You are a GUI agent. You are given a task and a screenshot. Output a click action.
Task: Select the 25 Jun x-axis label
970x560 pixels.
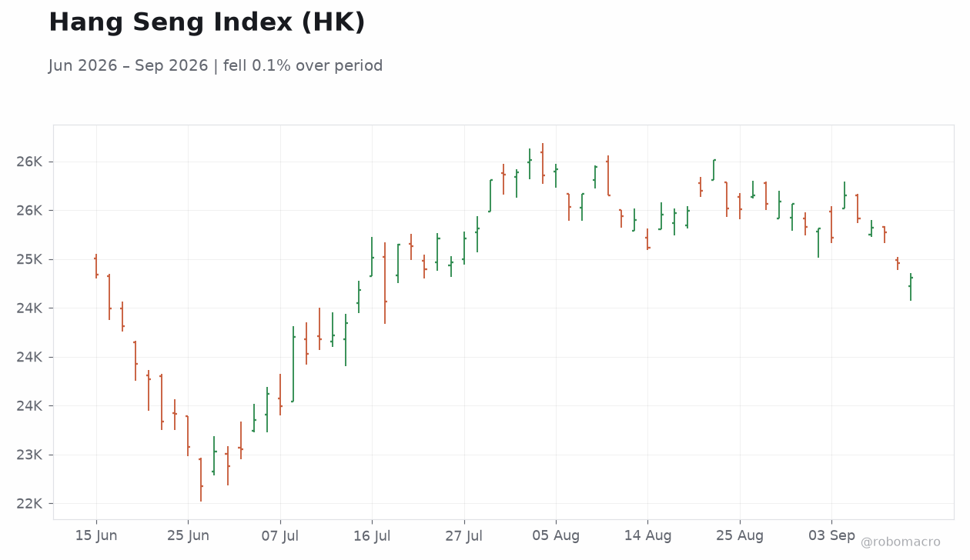pos(188,535)
